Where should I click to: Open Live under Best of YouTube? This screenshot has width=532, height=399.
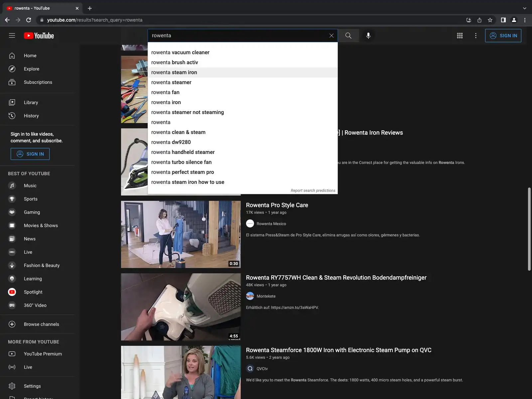(x=37, y=252)
